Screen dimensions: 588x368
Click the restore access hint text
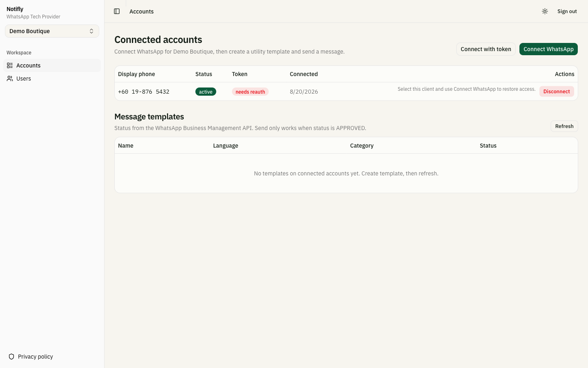467,89
